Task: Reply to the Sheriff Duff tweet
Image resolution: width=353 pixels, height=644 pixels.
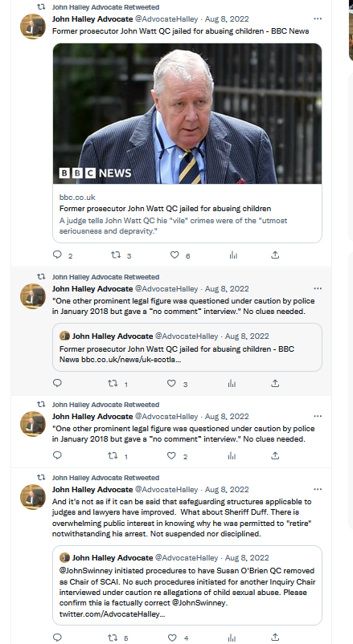Action: point(57,638)
